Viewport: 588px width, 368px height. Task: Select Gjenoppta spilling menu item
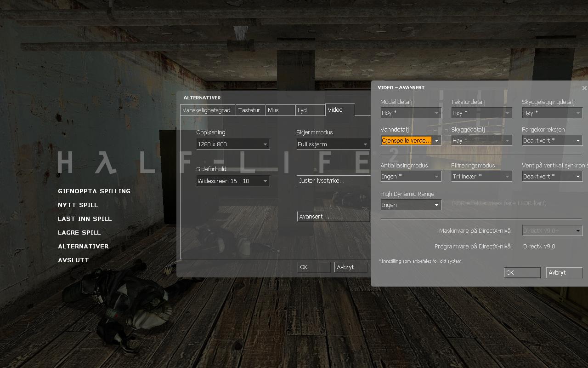[x=94, y=191]
